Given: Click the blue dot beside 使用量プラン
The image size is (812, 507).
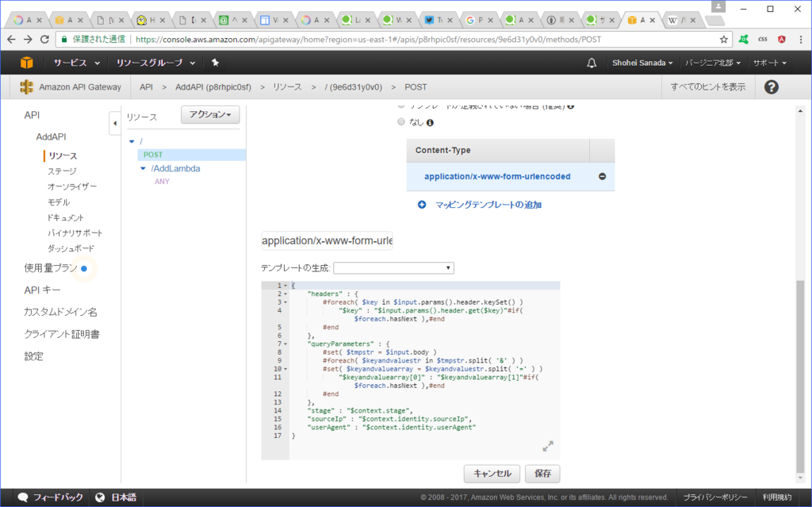Looking at the screenshot, I should pyautogui.click(x=84, y=268).
